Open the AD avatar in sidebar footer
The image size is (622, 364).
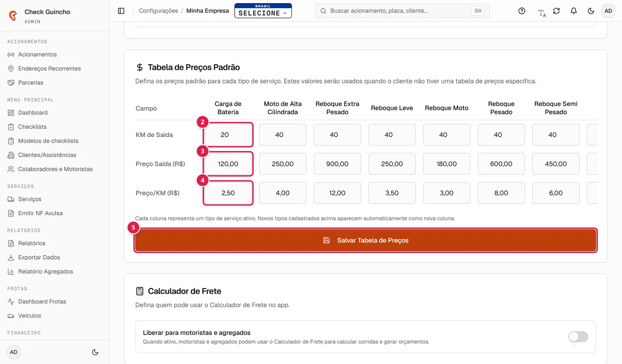tap(14, 352)
